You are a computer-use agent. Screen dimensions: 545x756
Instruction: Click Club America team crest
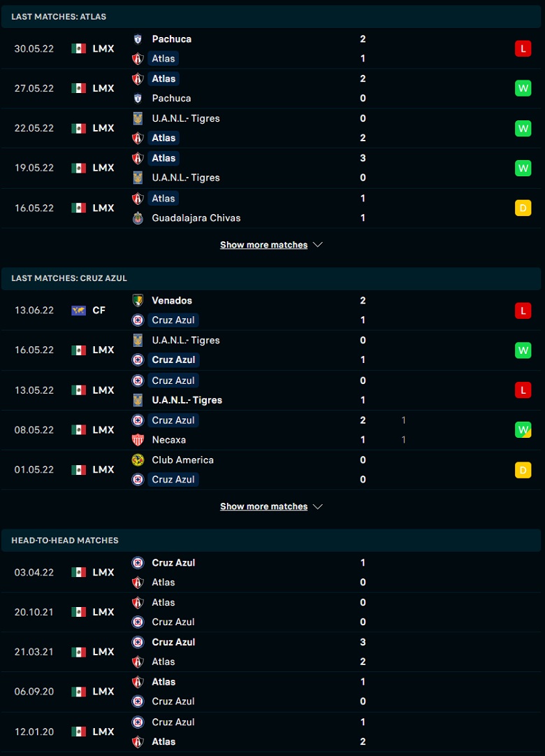tap(138, 460)
